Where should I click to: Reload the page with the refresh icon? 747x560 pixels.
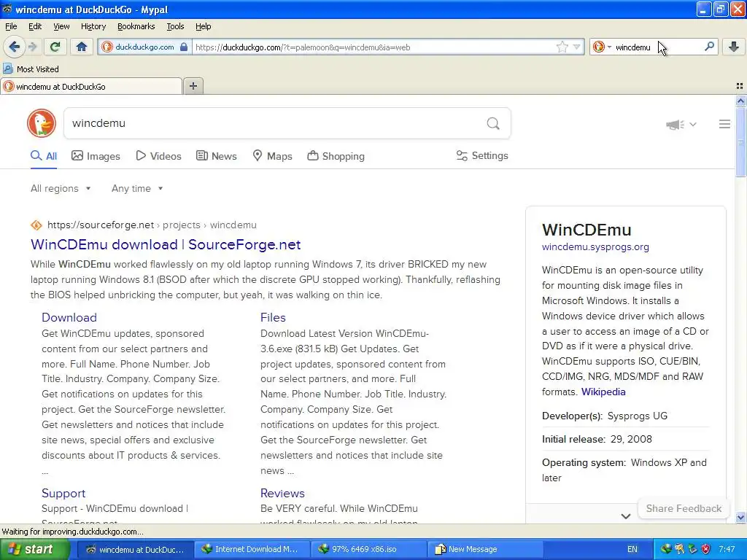tap(55, 47)
